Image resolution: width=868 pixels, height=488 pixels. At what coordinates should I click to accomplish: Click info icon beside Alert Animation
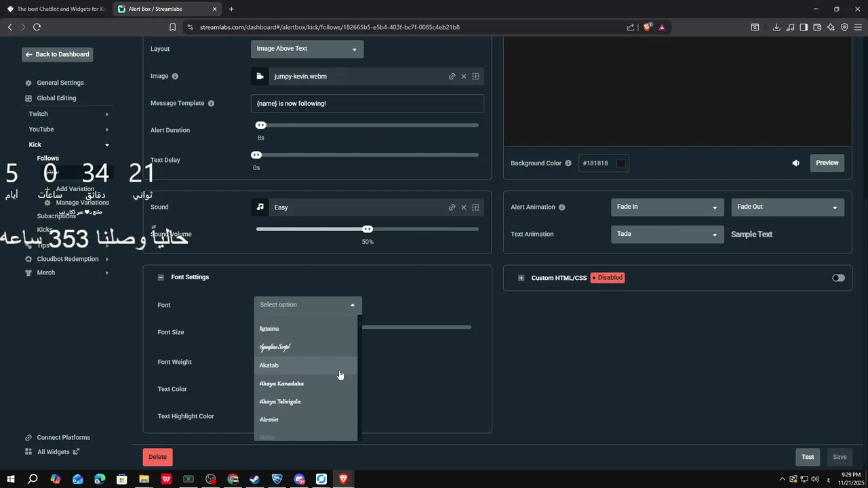tap(561, 207)
